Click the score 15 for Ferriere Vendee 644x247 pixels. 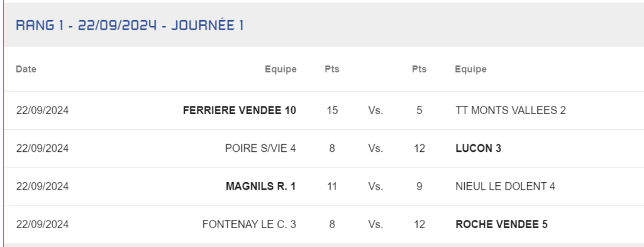(332, 110)
